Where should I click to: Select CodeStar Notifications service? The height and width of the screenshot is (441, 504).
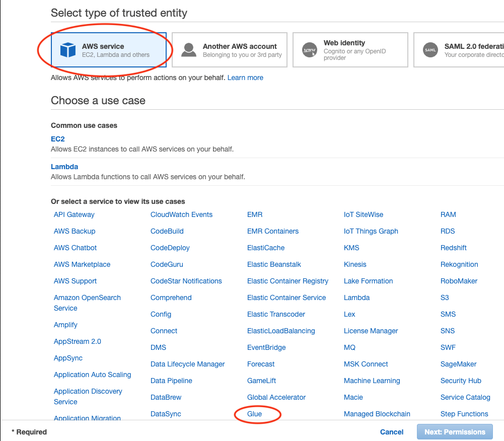pos(186,281)
